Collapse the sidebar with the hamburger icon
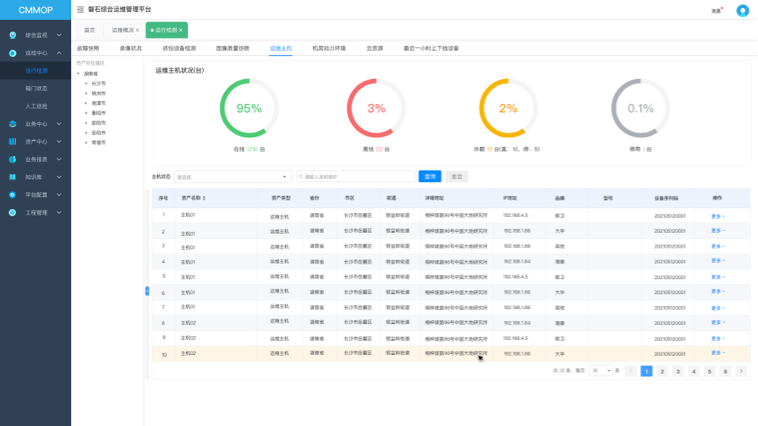This screenshot has height=426, width=758. point(80,10)
